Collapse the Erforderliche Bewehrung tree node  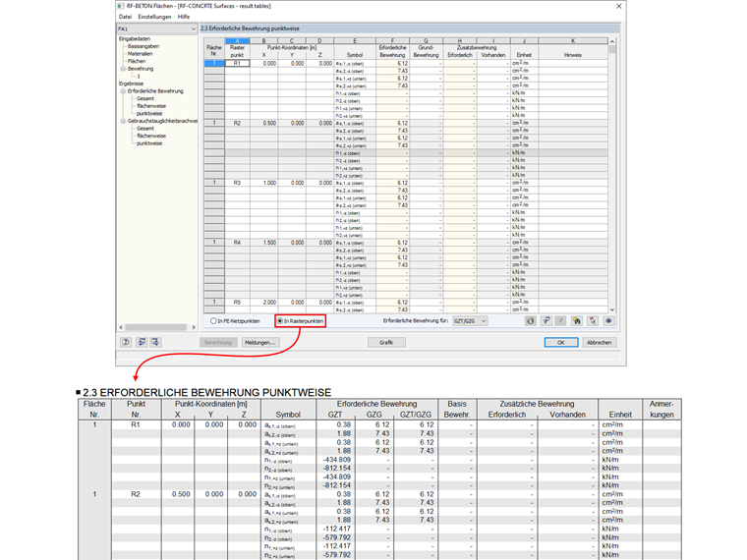[123, 91]
